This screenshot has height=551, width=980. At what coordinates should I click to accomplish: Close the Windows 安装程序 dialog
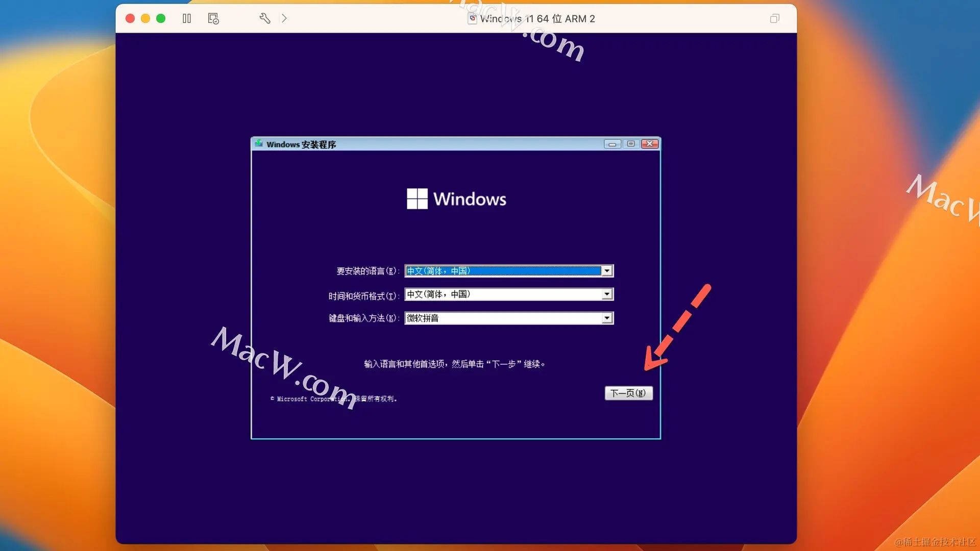(x=649, y=144)
